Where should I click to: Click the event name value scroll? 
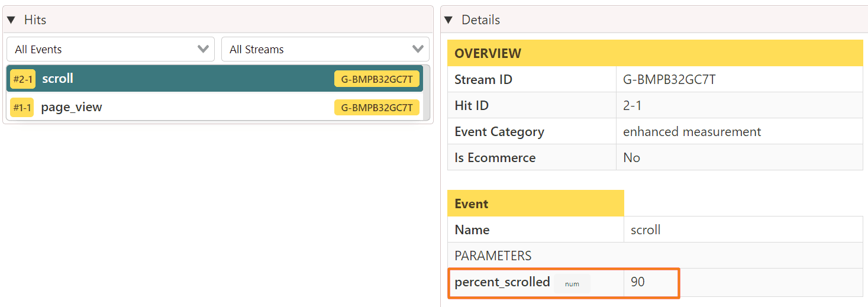[x=646, y=230]
